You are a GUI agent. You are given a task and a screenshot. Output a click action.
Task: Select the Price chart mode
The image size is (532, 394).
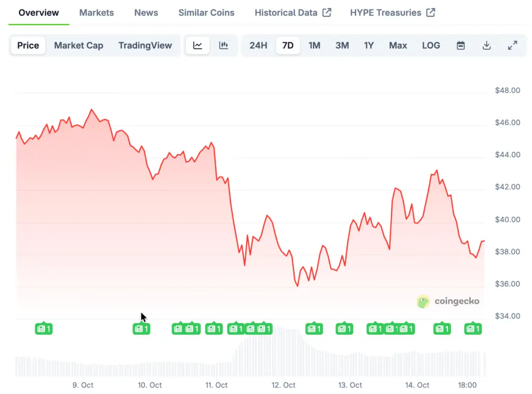point(28,45)
